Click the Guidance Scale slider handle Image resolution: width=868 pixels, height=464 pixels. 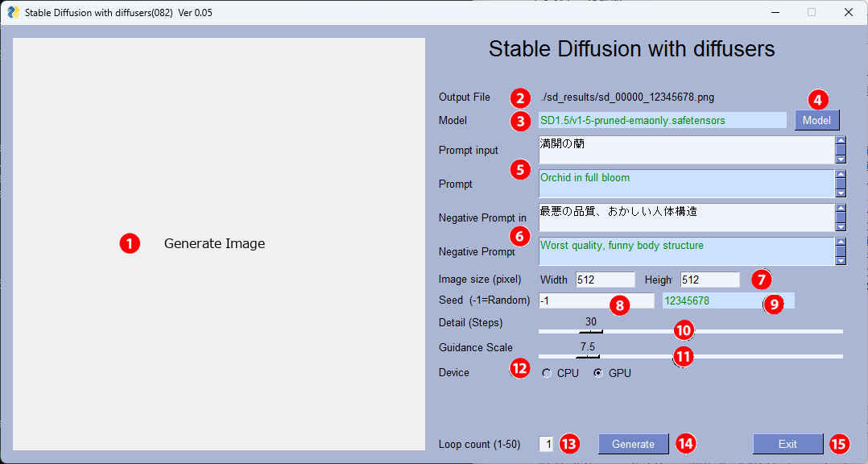point(587,356)
